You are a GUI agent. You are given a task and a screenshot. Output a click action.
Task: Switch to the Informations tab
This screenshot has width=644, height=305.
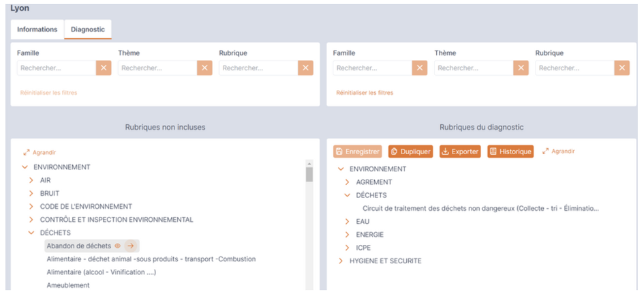(37, 29)
